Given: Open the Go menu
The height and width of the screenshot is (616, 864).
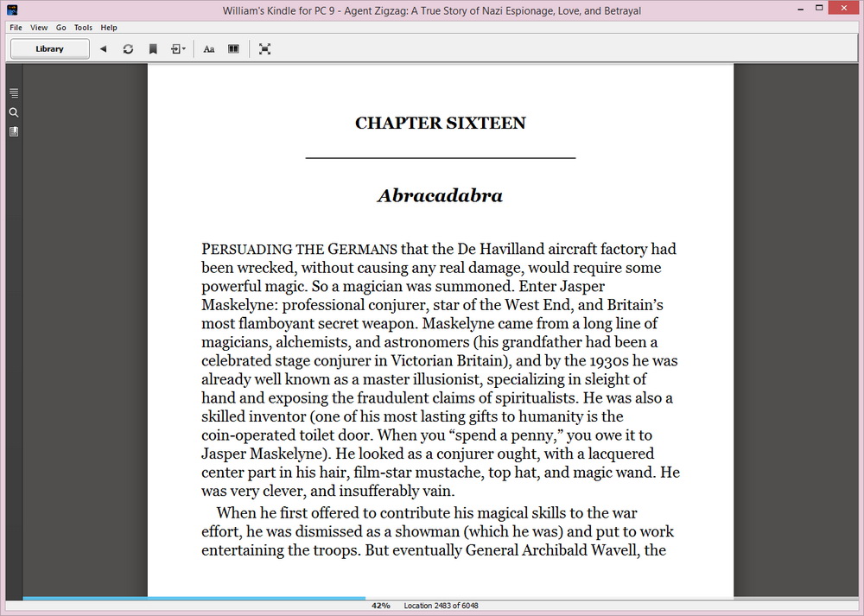Looking at the screenshot, I should coord(60,28).
